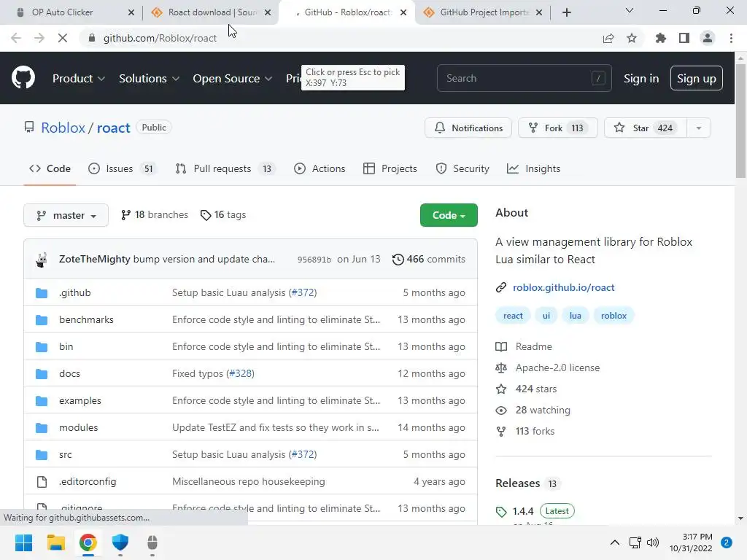Viewport: 747px width, 560px height.
Task: Open the green Code dropdown button
Action: click(449, 215)
